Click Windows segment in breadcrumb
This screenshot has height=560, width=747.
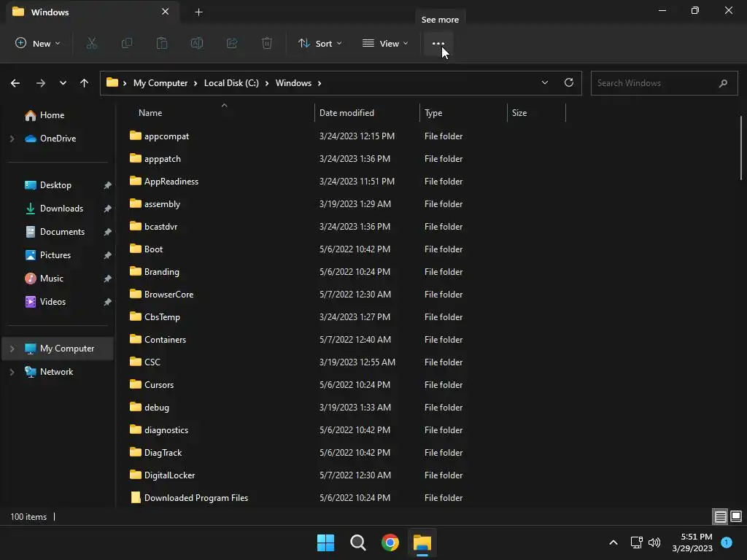[x=293, y=83]
